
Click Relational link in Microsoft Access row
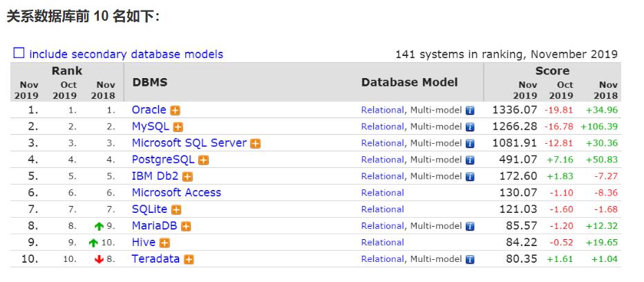(x=382, y=193)
